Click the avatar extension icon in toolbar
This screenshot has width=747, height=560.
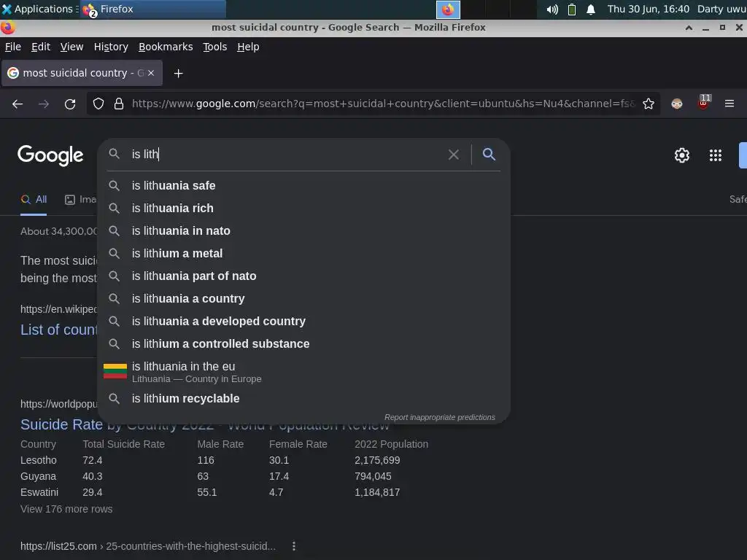point(677,104)
